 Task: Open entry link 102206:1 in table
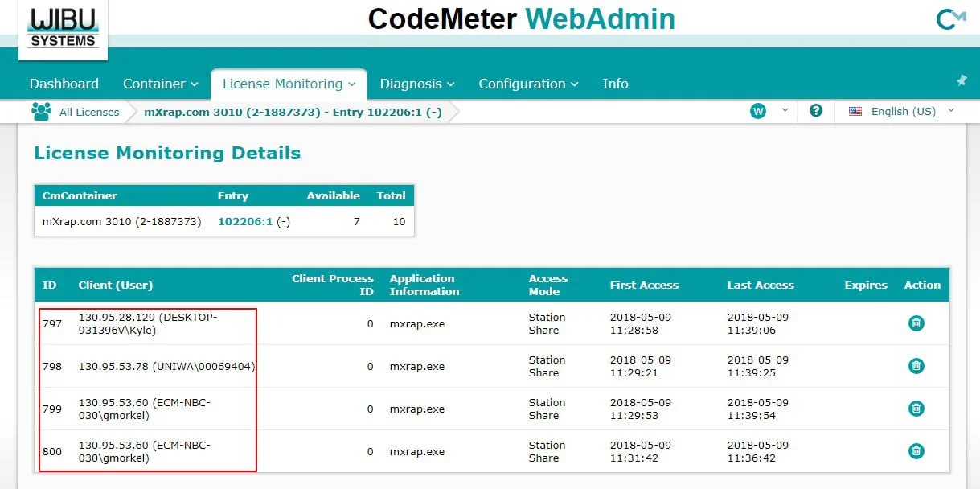(x=245, y=221)
